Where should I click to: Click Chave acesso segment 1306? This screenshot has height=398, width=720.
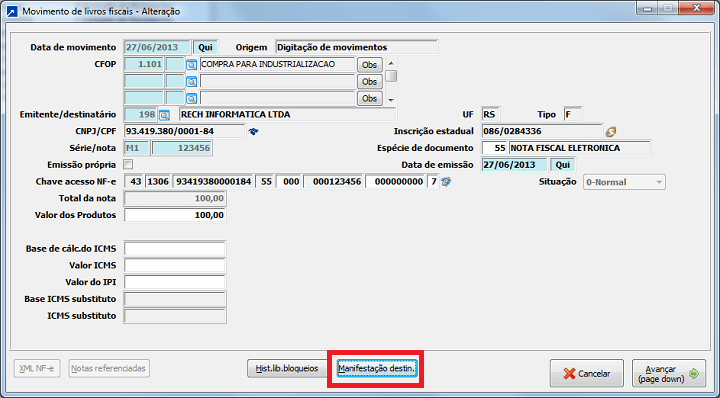[x=158, y=182]
